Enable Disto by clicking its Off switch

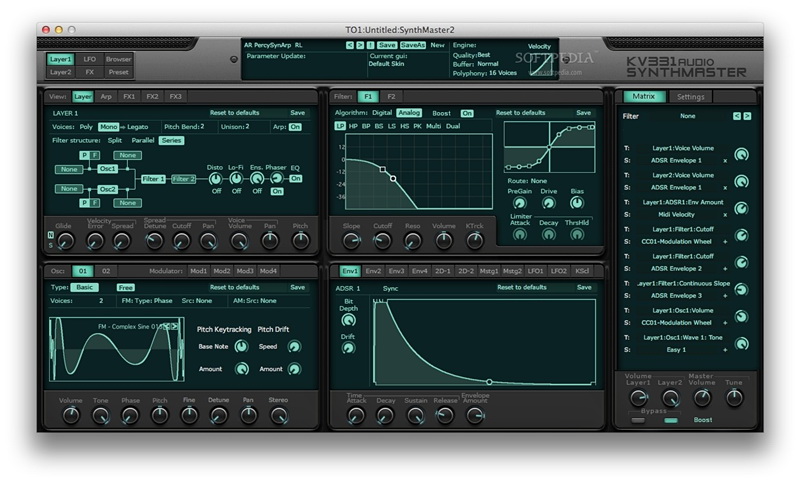(216, 191)
